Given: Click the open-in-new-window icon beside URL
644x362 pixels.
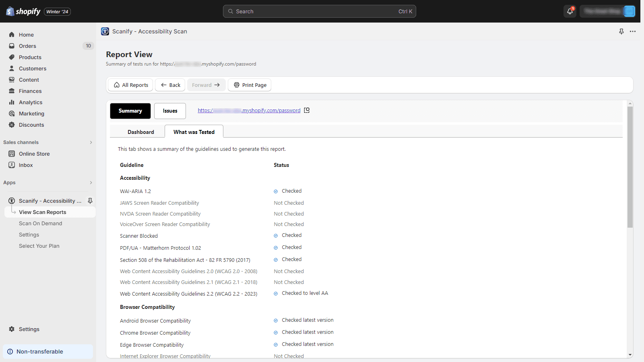Looking at the screenshot, I should pyautogui.click(x=307, y=110).
